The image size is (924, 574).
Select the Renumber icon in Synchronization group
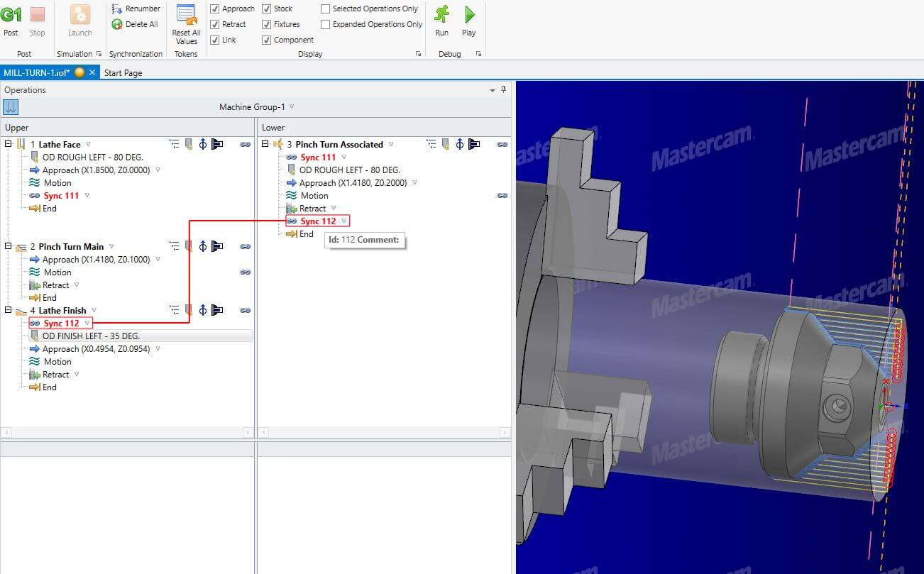tap(117, 9)
